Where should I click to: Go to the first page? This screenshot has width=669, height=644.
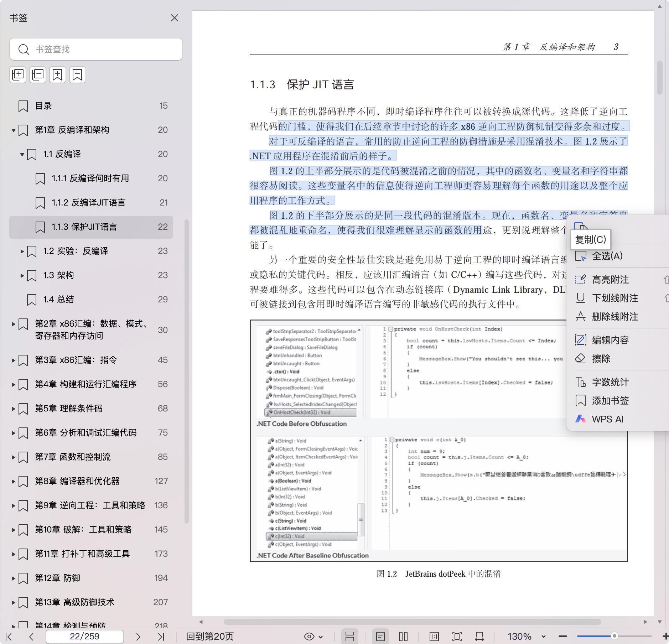pyautogui.click(x=9, y=637)
